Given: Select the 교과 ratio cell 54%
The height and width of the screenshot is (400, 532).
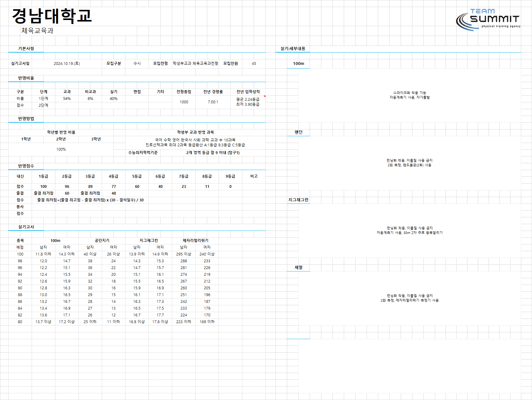Looking at the screenshot, I should click(67, 99).
